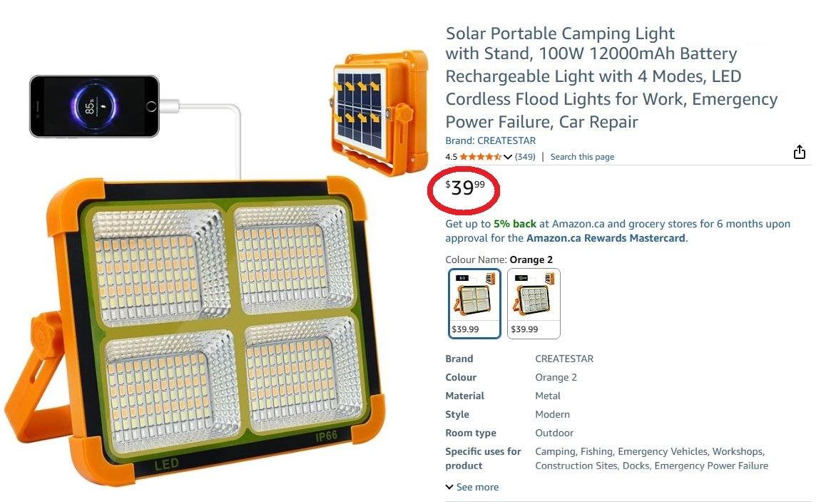
Task: Click the product title text
Action: [611, 77]
